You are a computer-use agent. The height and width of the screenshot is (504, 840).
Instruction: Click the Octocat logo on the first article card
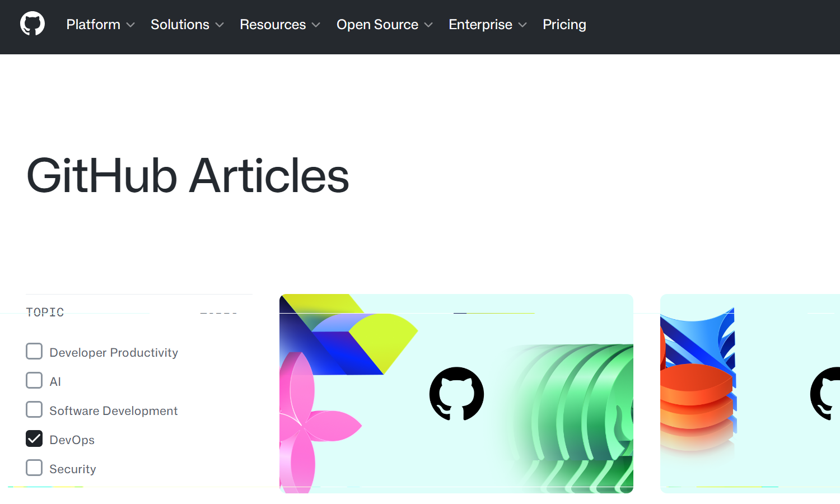[x=456, y=394]
